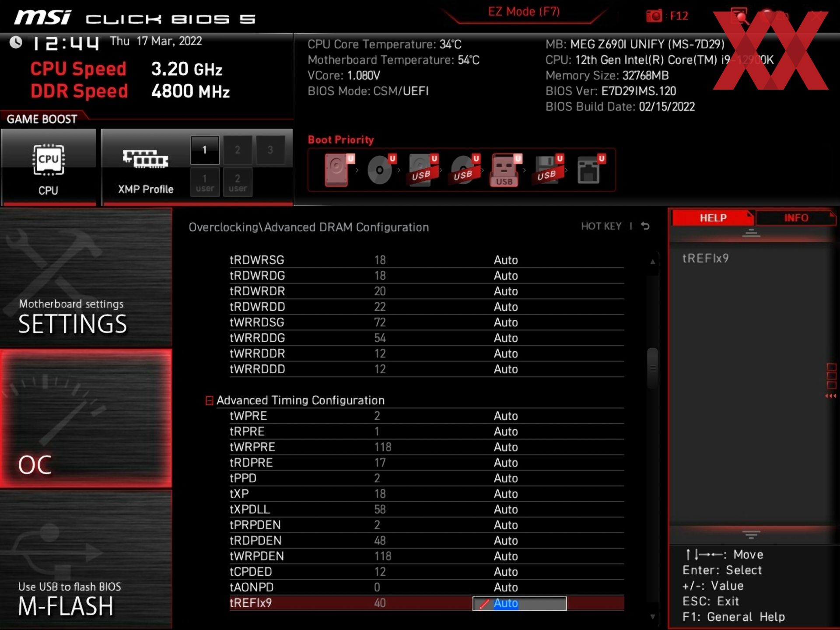Switch to EZ Mode (F7)
The width and height of the screenshot is (840, 630).
(524, 12)
